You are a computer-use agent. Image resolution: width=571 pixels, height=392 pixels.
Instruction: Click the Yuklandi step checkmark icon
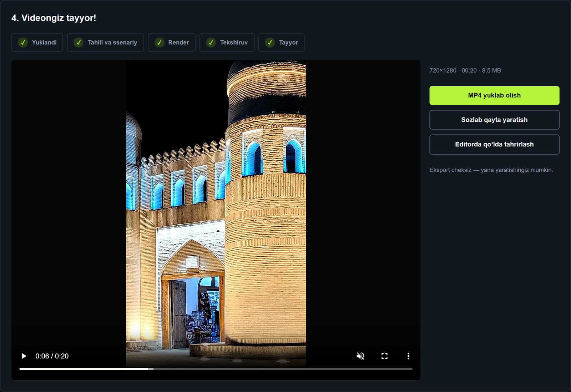[23, 42]
